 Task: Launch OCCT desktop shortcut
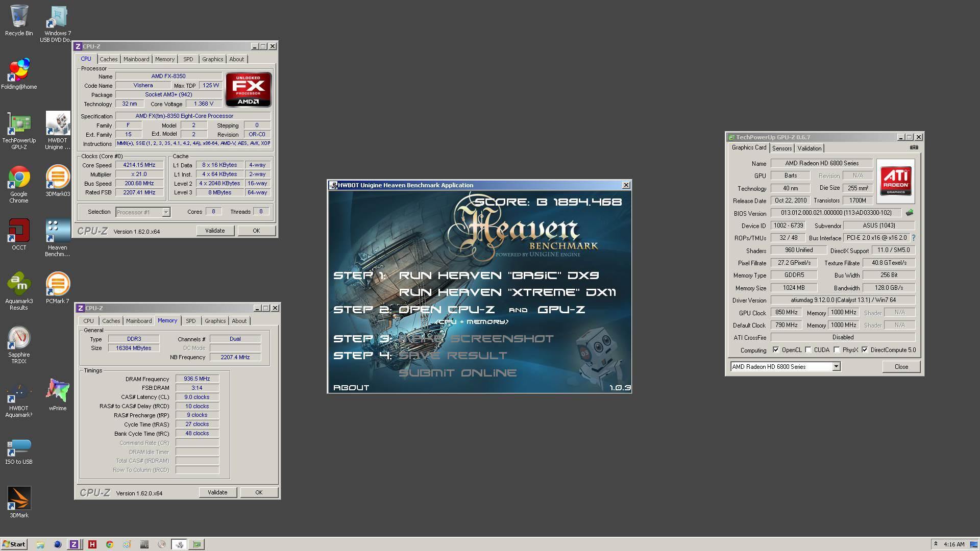pyautogui.click(x=19, y=235)
